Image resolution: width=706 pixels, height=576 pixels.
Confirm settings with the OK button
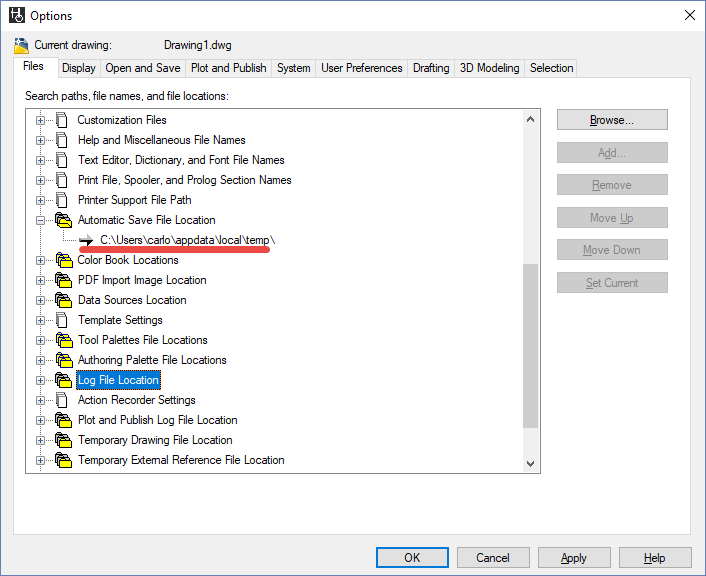pyautogui.click(x=412, y=558)
